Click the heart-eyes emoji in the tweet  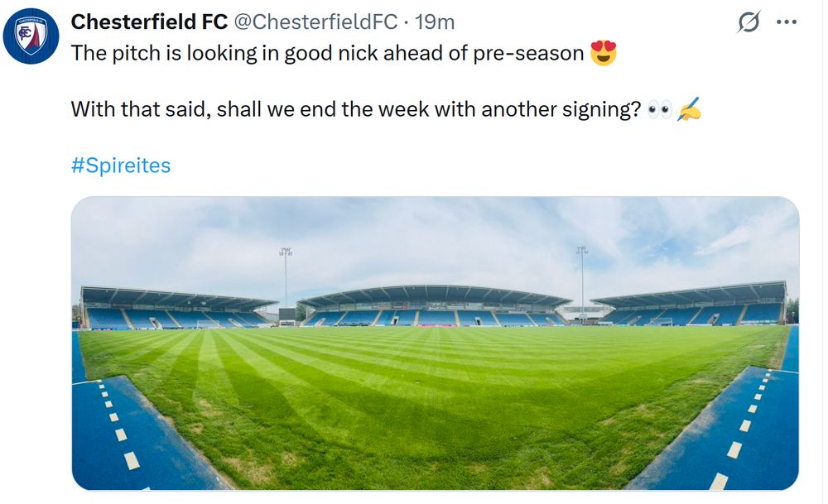604,54
